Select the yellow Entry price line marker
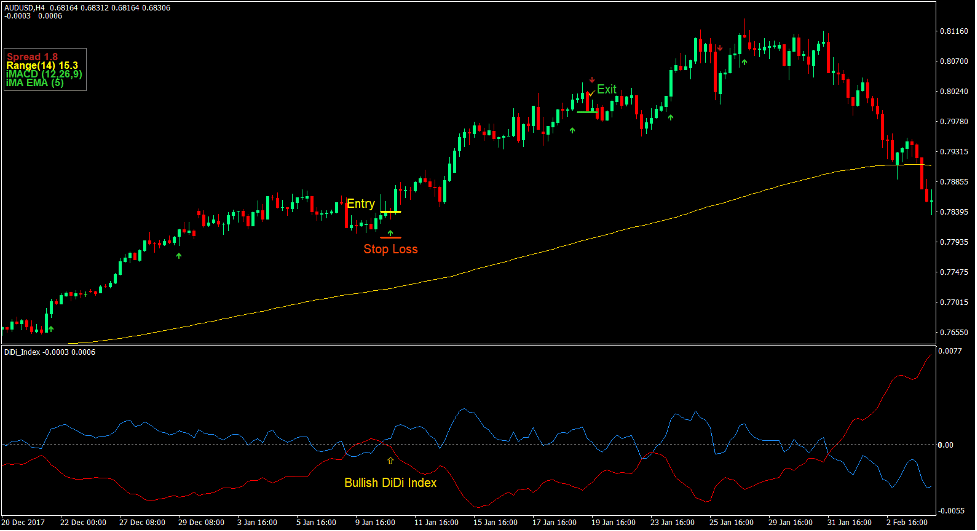The width and height of the screenshot is (977, 531). (390, 212)
